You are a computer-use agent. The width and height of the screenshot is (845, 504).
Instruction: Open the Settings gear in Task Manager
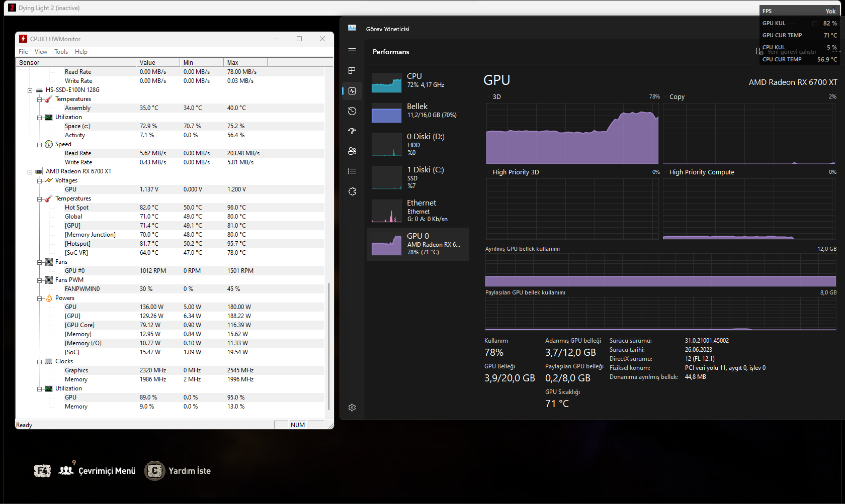coord(352,408)
